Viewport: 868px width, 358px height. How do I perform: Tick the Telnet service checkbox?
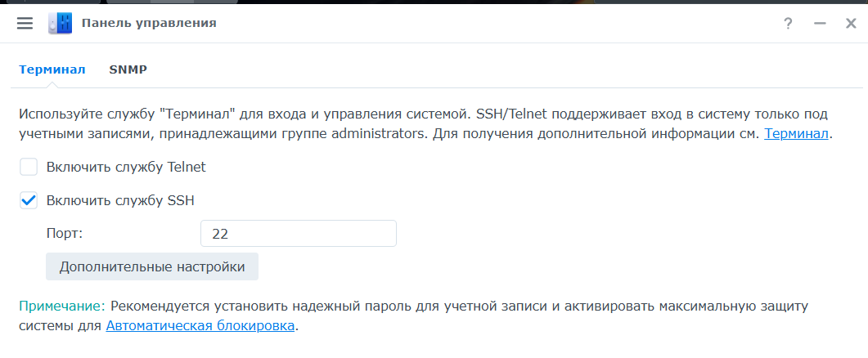(x=29, y=168)
